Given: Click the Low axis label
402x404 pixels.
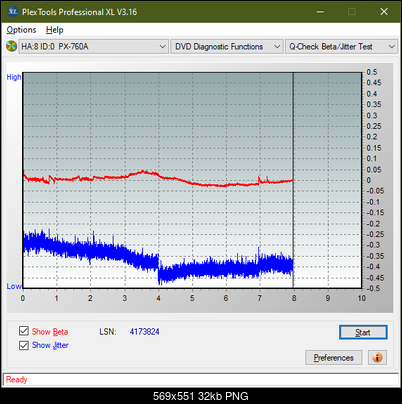Looking at the screenshot, I should pos(14,286).
